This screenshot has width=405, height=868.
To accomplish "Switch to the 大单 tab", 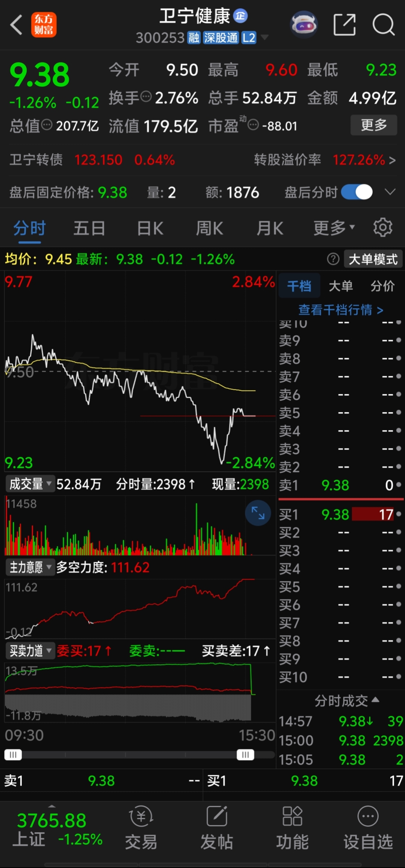I will (x=341, y=286).
